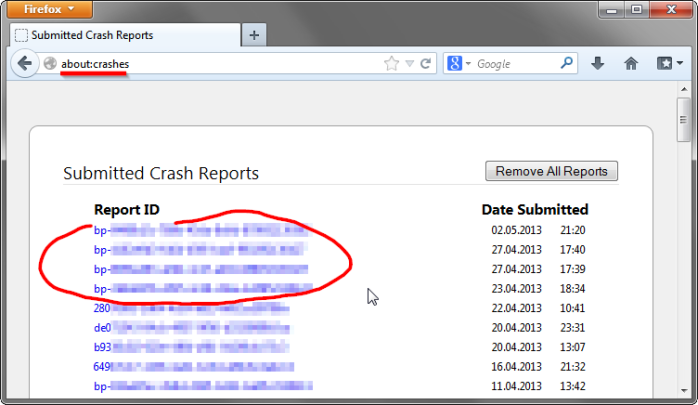Viewport: 698px width, 405px height.
Task: Close the Firefox window
Action: 671,9
